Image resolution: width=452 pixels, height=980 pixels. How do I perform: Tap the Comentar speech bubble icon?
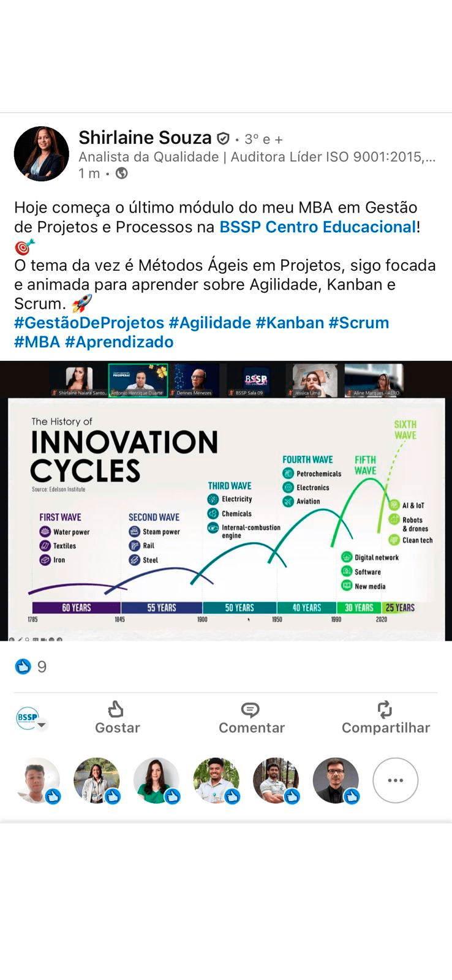[x=250, y=709]
